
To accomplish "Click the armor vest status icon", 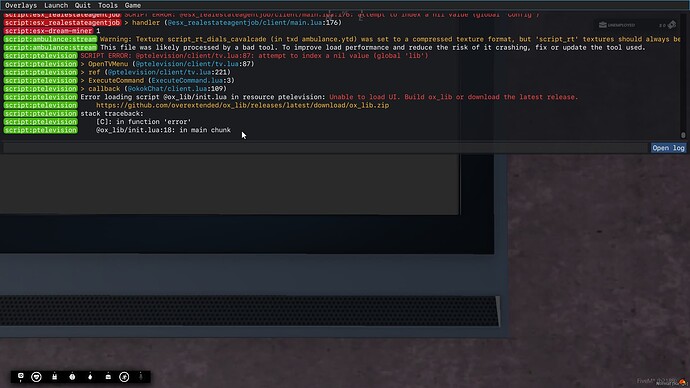I will pos(55,377).
